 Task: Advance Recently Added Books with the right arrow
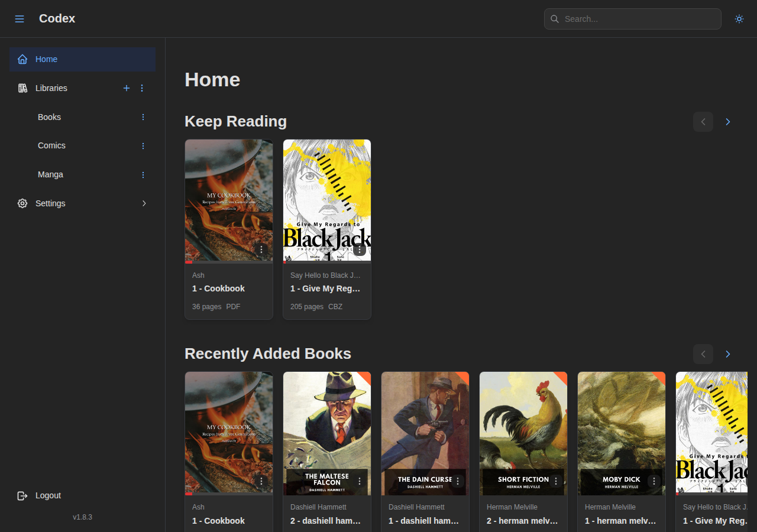click(727, 354)
